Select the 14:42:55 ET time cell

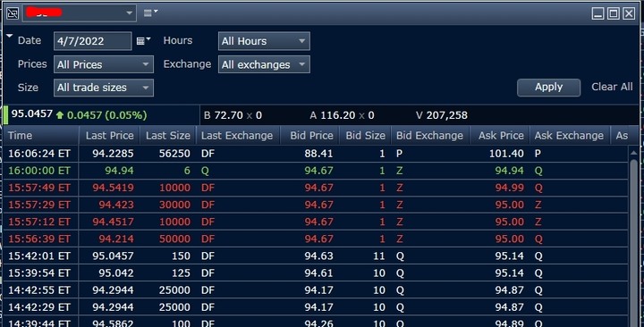coord(41,290)
